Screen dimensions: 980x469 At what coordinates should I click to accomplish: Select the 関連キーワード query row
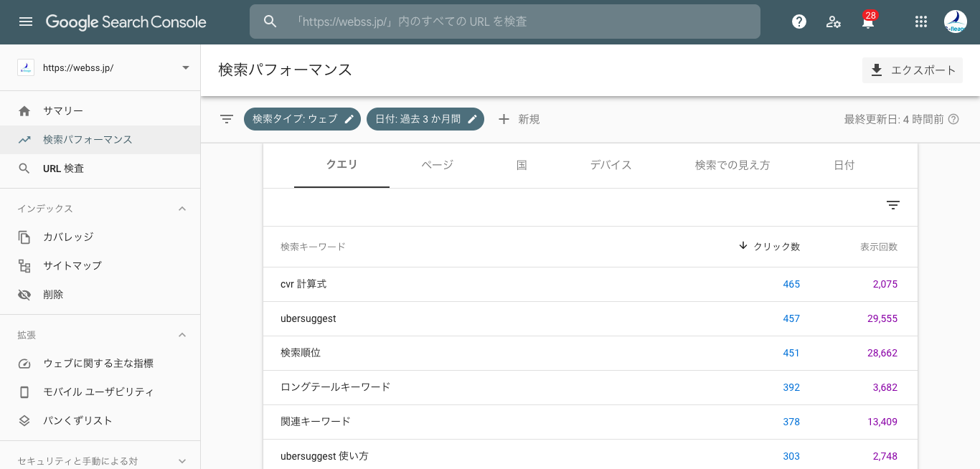click(x=590, y=422)
